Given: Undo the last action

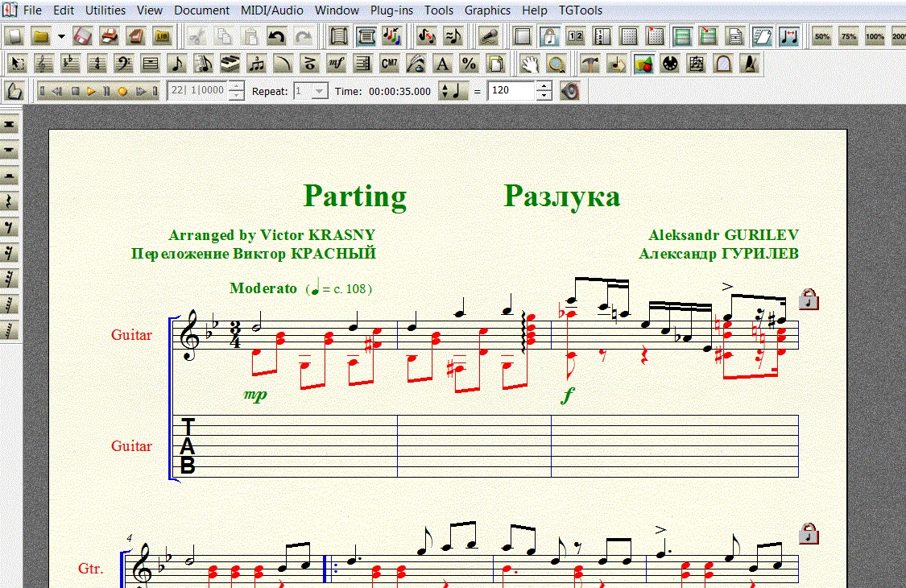Looking at the screenshot, I should [277, 37].
